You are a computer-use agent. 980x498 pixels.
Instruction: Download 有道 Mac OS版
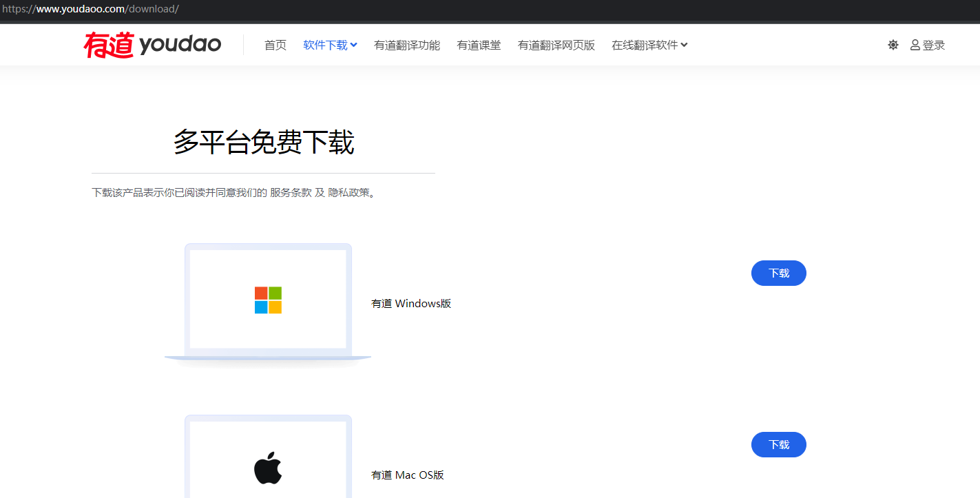click(778, 445)
